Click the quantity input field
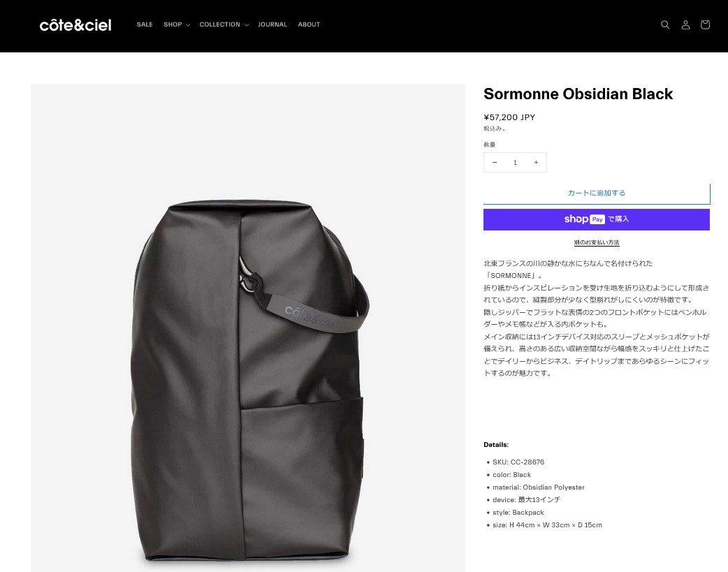The image size is (728, 572). (516, 163)
